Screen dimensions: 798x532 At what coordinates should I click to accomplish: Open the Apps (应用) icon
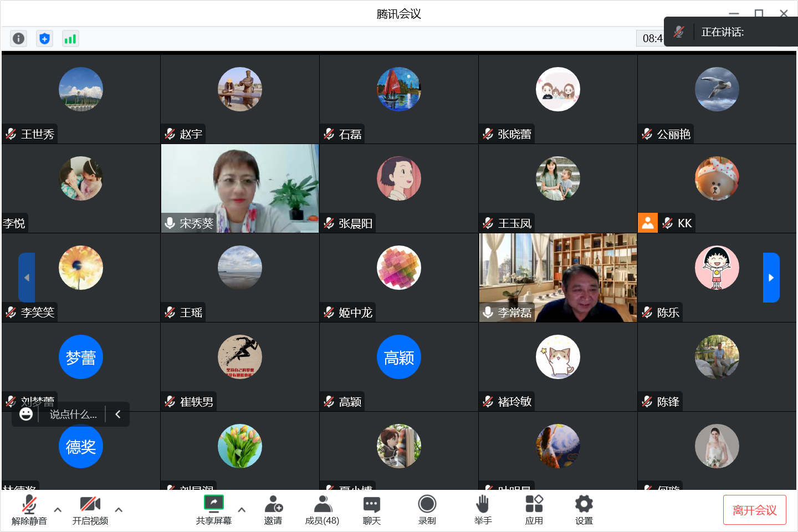pyautogui.click(x=534, y=509)
